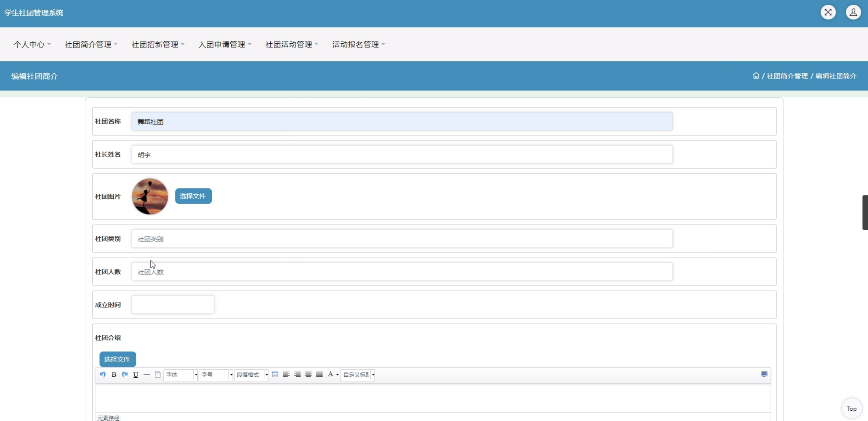Click 社团简介管理 breadcrumb link
The width and height of the screenshot is (868, 421).
click(787, 76)
